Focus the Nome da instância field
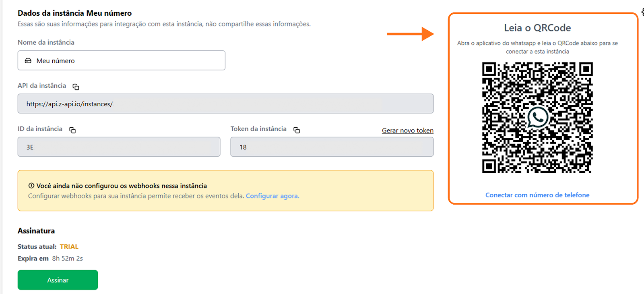The height and width of the screenshot is (294, 644). [x=121, y=60]
